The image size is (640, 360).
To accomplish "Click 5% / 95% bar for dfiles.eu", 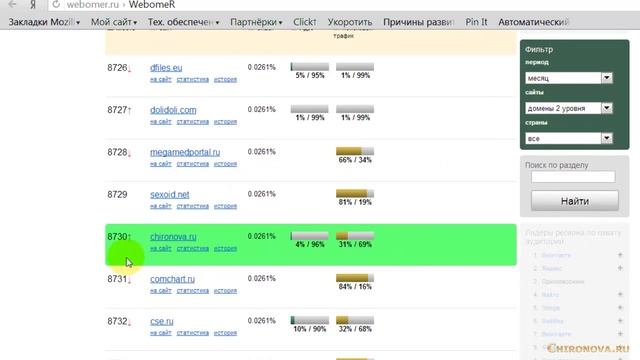I will [x=310, y=67].
